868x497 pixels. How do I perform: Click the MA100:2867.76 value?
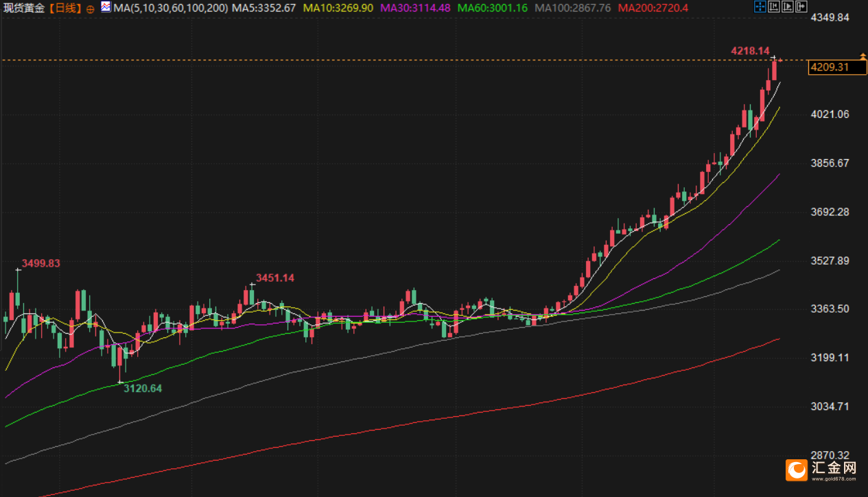point(572,8)
